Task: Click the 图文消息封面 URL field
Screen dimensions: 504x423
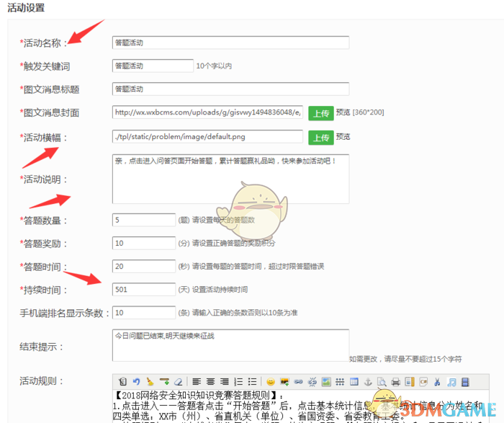Action: [207, 112]
